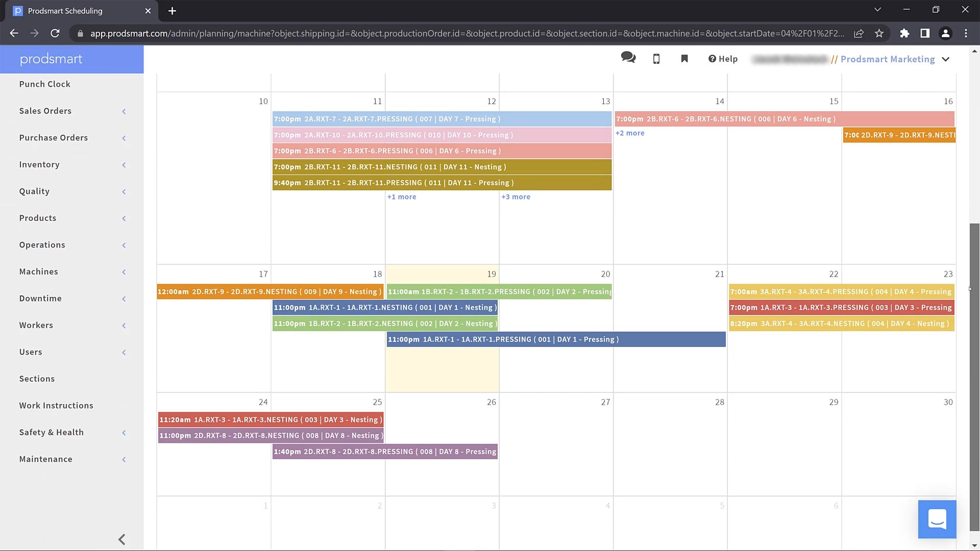Show the +3 more events link
This screenshot has height=551, width=980.
tap(516, 197)
